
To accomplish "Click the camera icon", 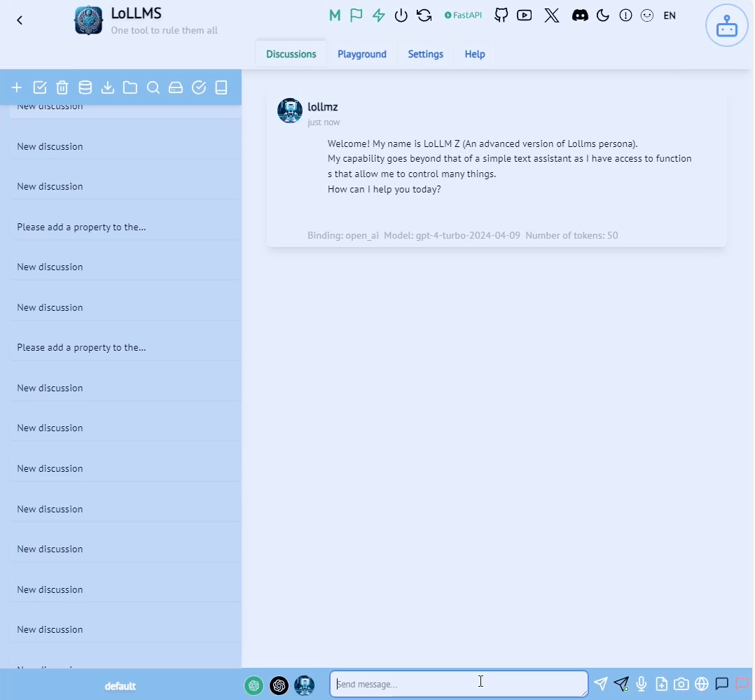I will pos(681,683).
